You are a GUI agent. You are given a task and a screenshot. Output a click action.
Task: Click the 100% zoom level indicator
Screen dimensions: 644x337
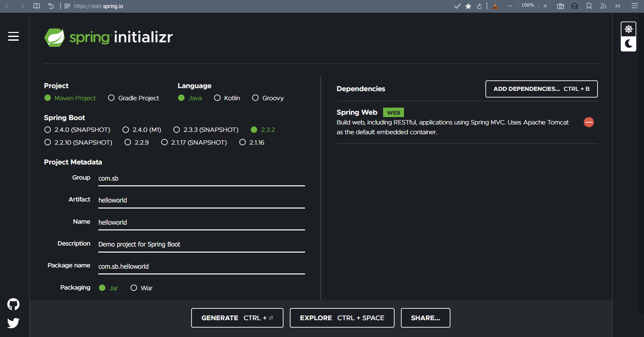528,5
